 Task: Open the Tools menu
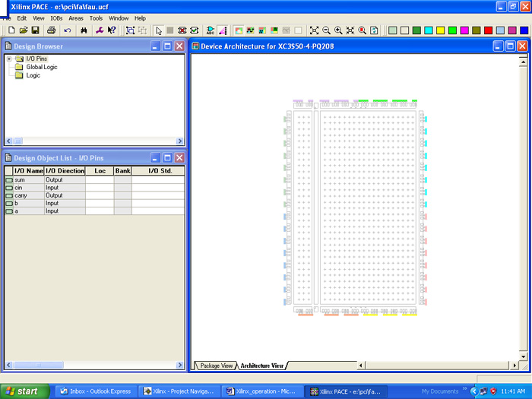pyautogui.click(x=96, y=18)
